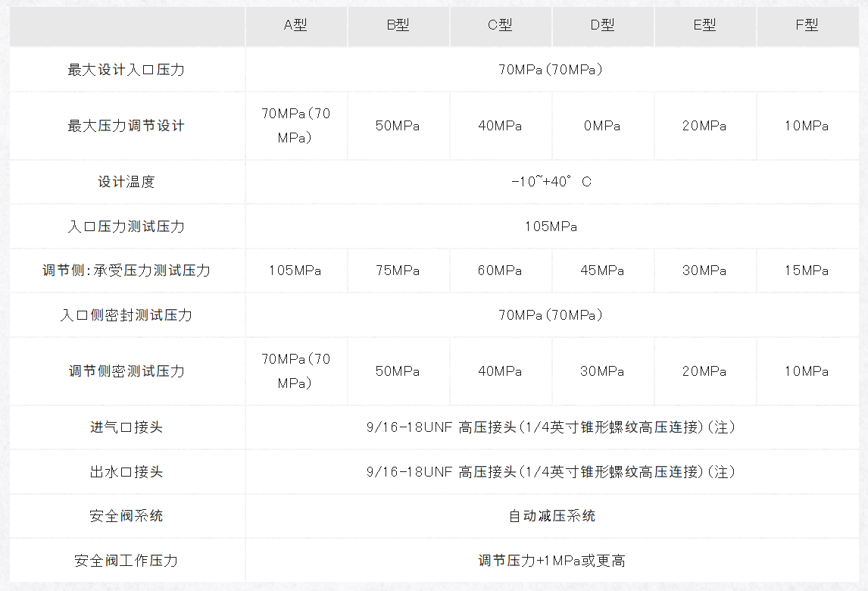Click the 9/16-18UNF value in 进气口接头 row

(551, 427)
